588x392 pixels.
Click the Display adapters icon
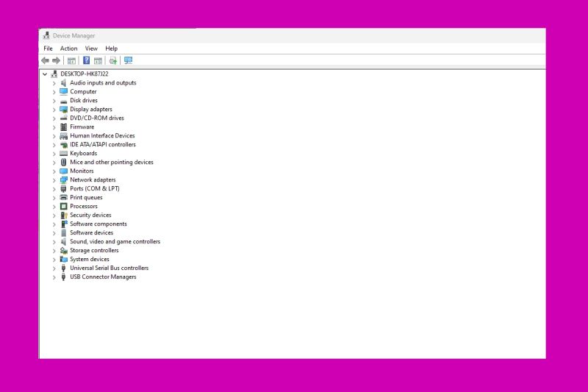click(x=64, y=109)
